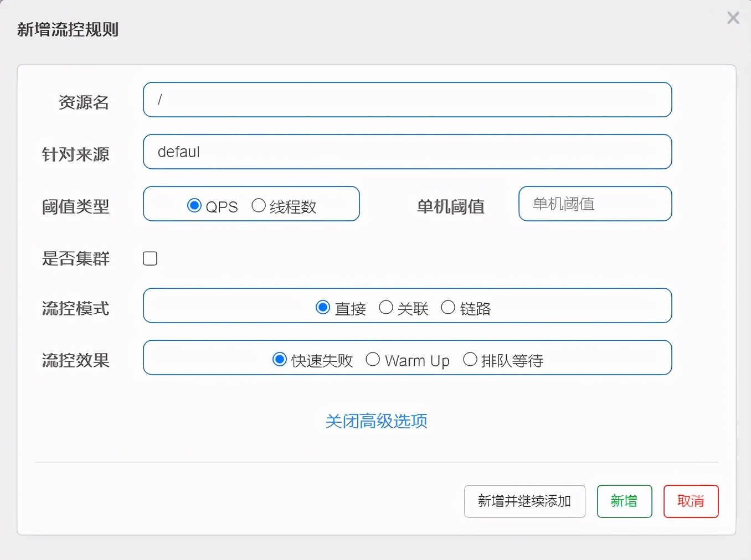Switch flow control mode to 关联
751x560 pixels.
pos(386,307)
